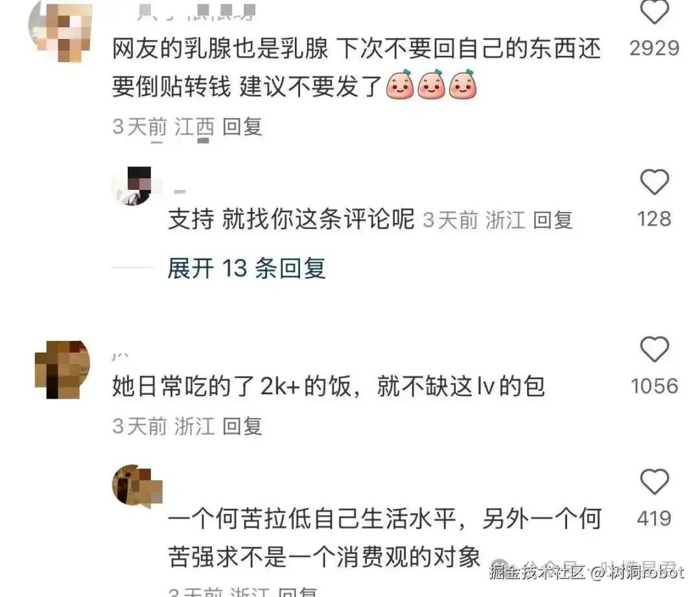Reply to the 江西 comment
Viewport: 700px width, 597px height.
click(242, 127)
